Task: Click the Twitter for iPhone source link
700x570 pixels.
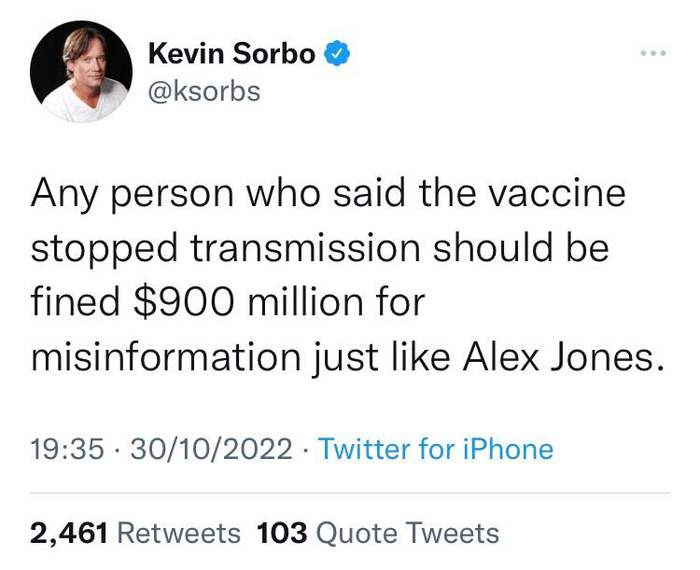Action: pos(435,449)
